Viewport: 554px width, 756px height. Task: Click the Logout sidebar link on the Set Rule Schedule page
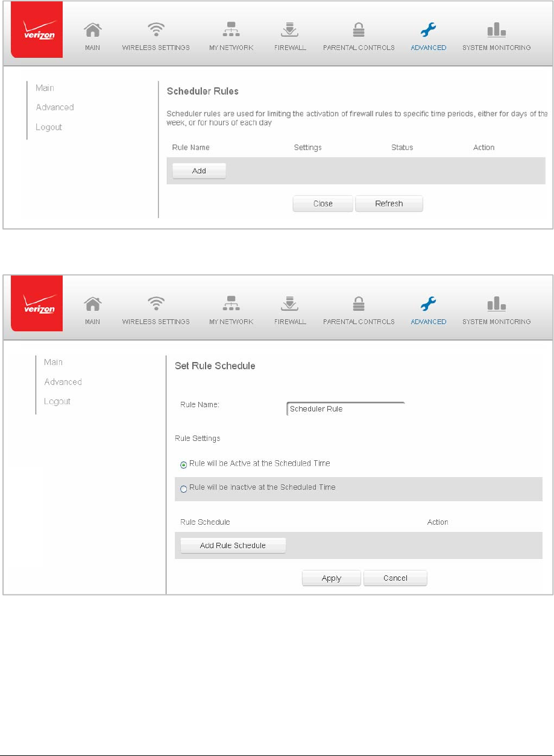[57, 401]
